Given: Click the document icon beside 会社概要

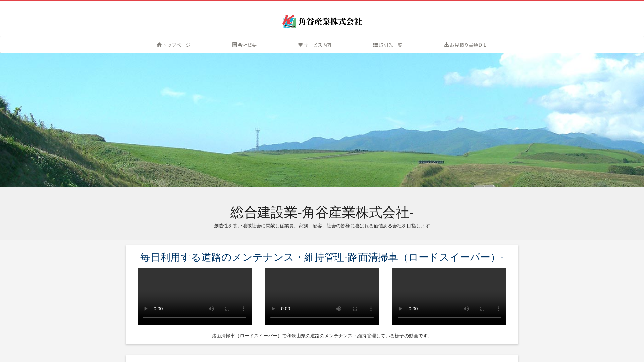Looking at the screenshot, I should tap(234, 44).
